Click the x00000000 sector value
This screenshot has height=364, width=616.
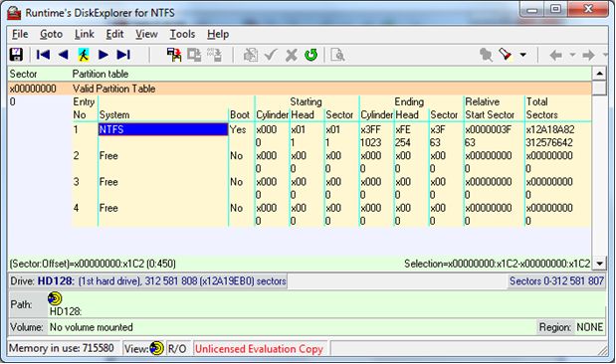33,89
